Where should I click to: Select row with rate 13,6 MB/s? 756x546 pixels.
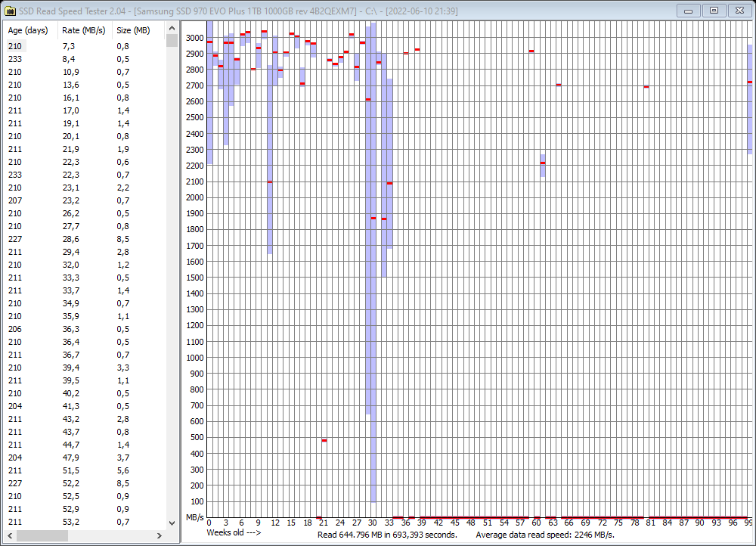click(x=85, y=85)
